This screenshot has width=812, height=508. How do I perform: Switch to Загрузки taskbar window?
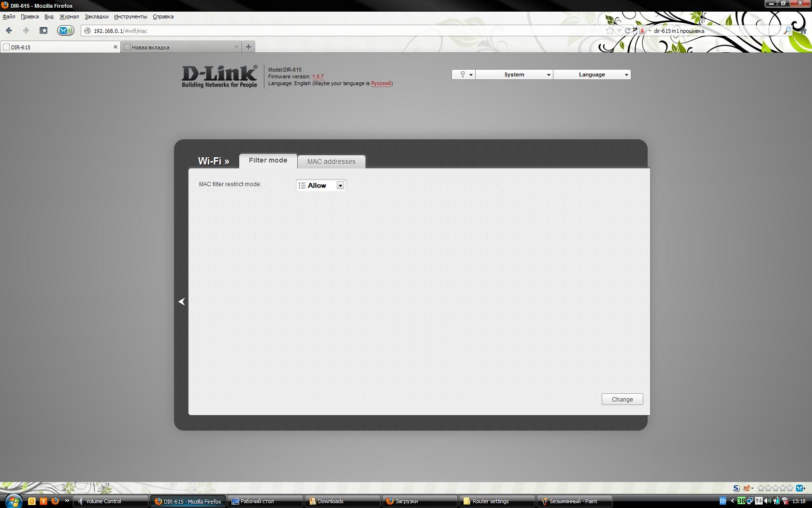420,501
